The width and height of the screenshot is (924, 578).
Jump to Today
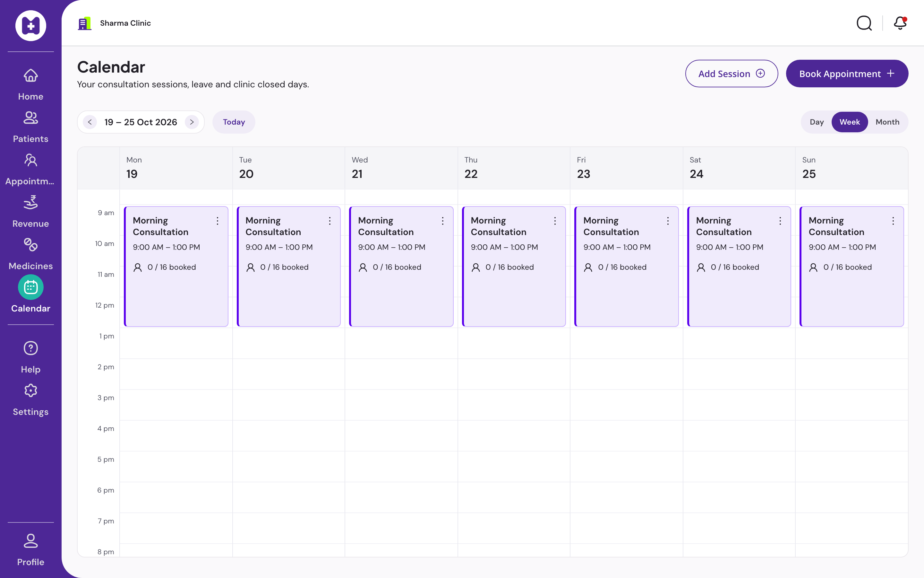234,122
